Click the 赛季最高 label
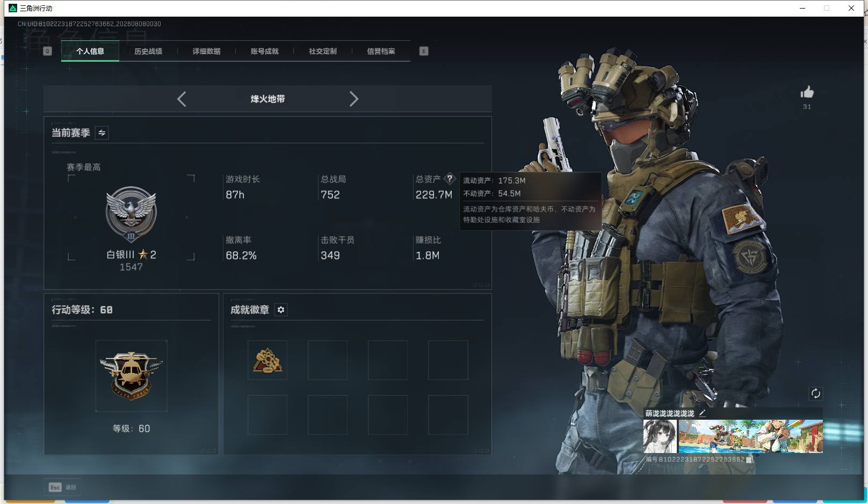Viewport: 868px width, 504px height. click(x=84, y=167)
